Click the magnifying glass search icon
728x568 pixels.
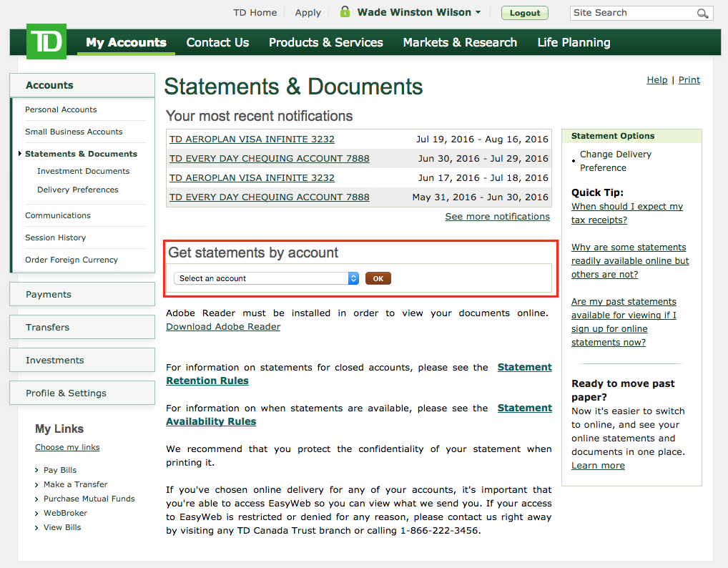[702, 14]
